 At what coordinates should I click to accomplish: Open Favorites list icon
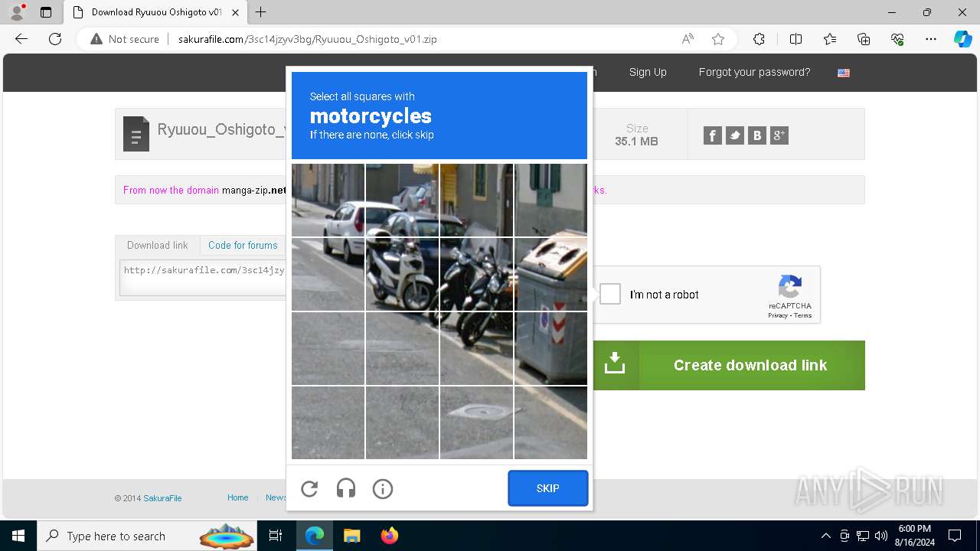pyautogui.click(x=830, y=39)
